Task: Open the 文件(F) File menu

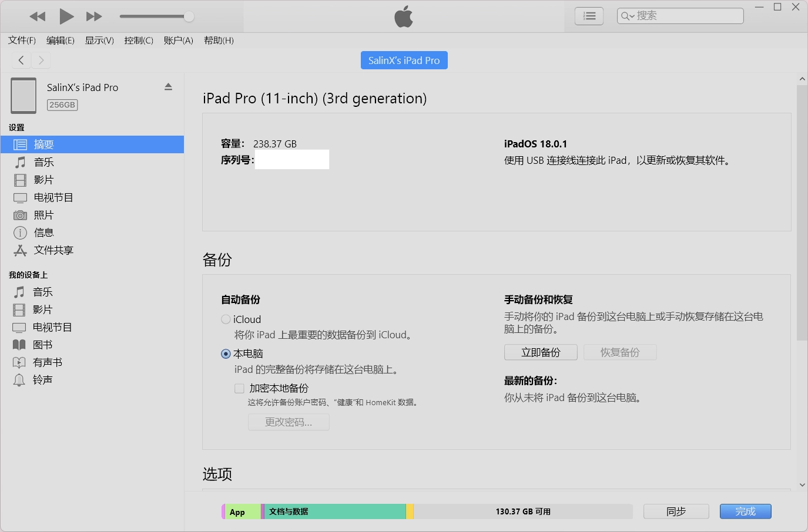Action: [22, 41]
